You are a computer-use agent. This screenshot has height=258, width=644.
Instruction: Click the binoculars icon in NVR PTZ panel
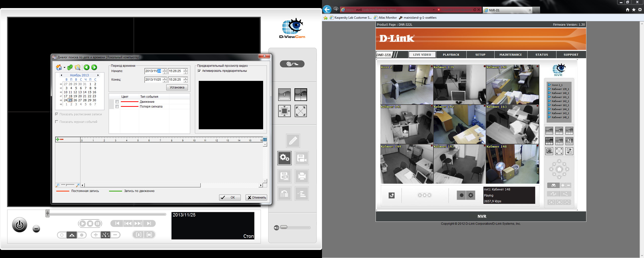[x=553, y=185]
